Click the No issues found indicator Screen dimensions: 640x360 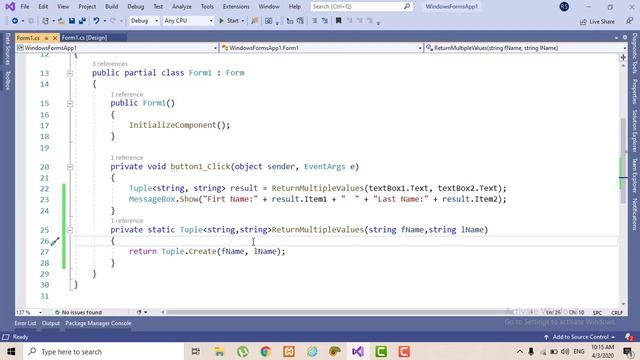[x=78, y=312]
